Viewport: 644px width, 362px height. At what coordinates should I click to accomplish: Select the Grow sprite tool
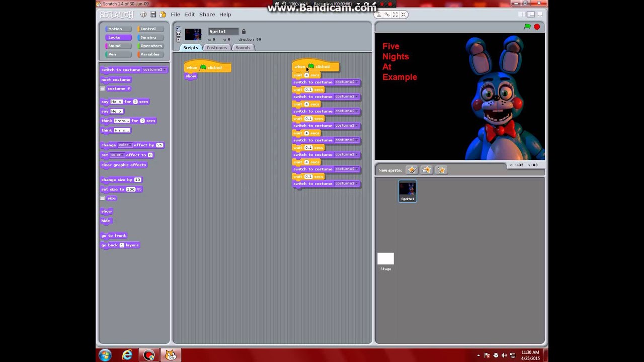point(395,15)
